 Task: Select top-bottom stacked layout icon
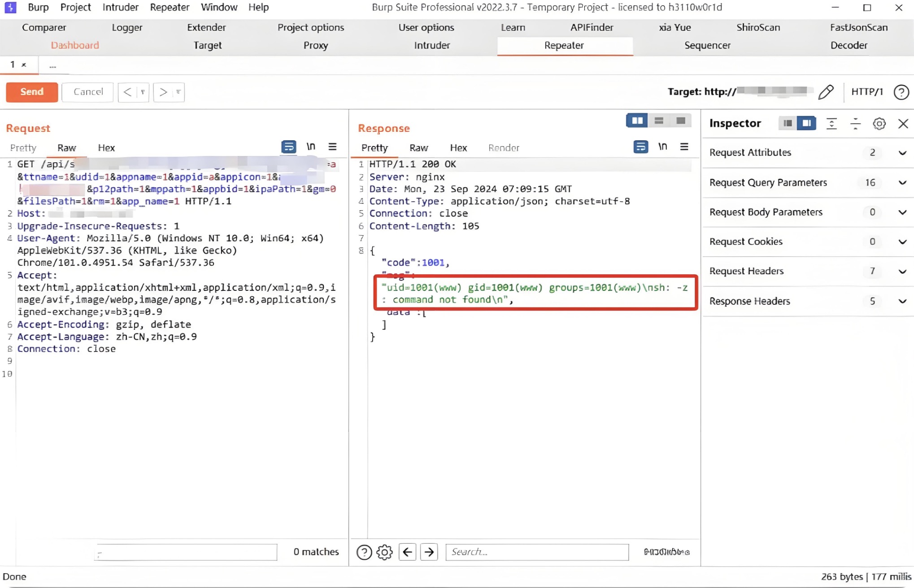[x=659, y=121]
